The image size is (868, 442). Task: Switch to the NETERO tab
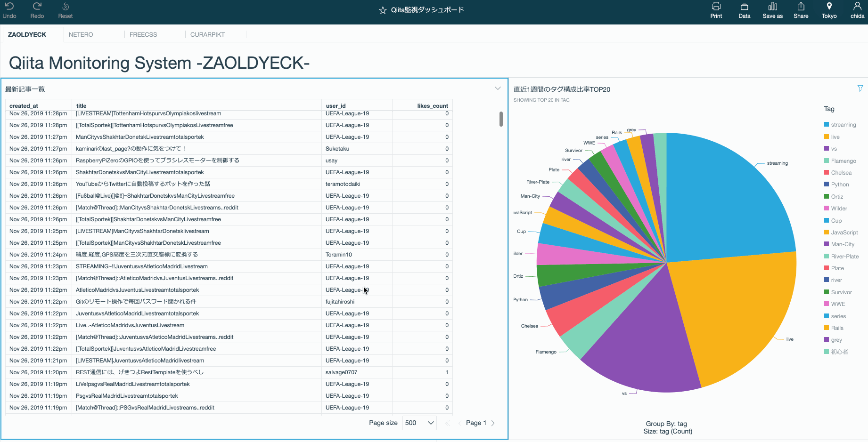coord(81,34)
